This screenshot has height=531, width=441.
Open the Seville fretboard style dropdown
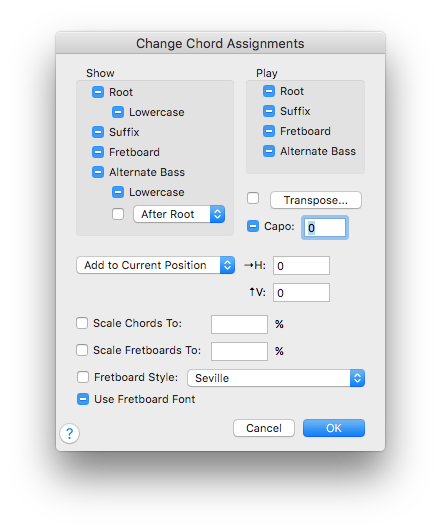(x=276, y=378)
